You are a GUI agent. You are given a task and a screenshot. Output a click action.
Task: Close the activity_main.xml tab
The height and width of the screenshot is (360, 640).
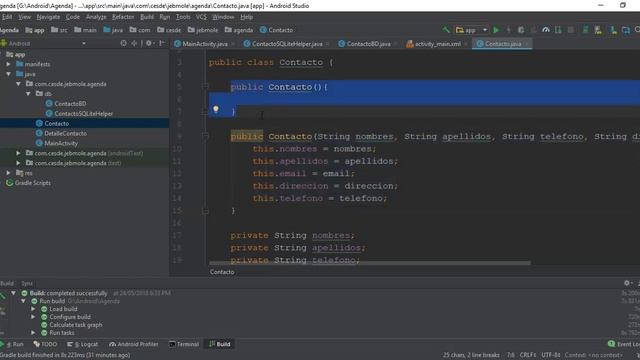point(466,44)
